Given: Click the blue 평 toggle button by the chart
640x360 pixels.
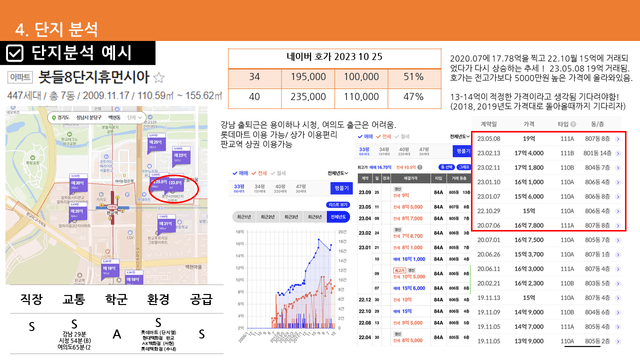Looking at the screenshot, I should click(341, 188).
